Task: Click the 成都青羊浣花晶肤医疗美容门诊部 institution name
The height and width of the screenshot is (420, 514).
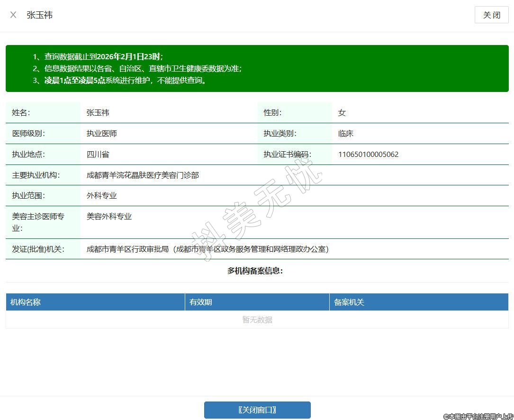Action: pyautogui.click(x=143, y=175)
